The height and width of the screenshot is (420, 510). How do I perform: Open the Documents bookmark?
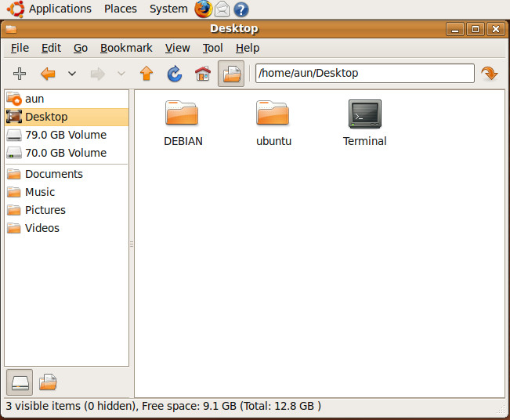point(67,174)
